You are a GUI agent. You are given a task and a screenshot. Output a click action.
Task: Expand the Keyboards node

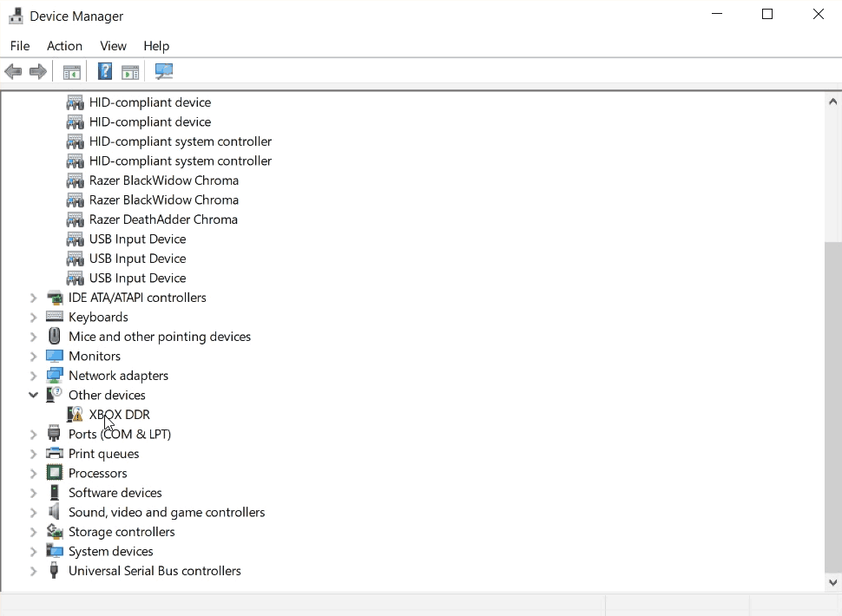point(33,318)
